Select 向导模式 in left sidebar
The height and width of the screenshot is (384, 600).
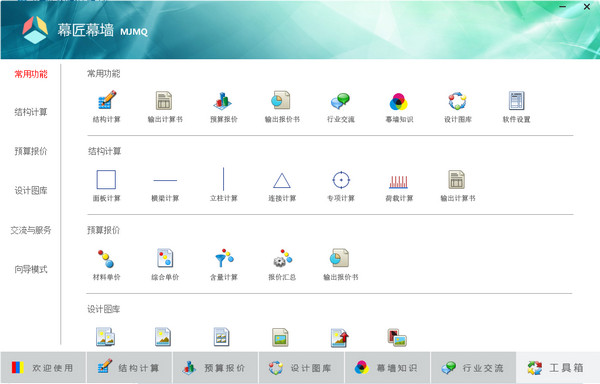coord(31,269)
